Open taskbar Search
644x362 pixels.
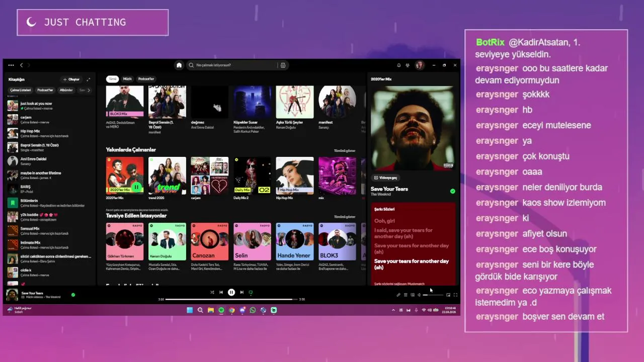pos(200,310)
